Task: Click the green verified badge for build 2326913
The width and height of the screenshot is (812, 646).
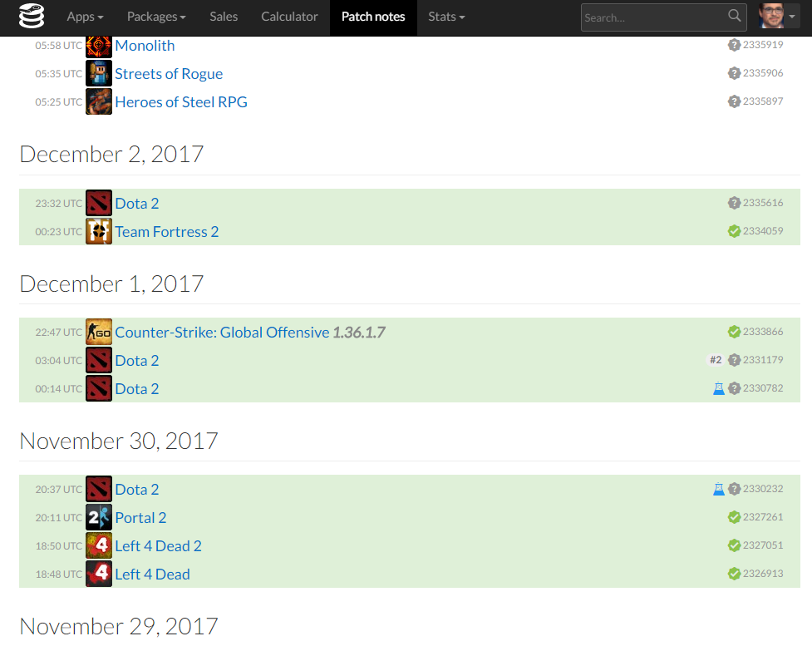Action: (x=734, y=574)
